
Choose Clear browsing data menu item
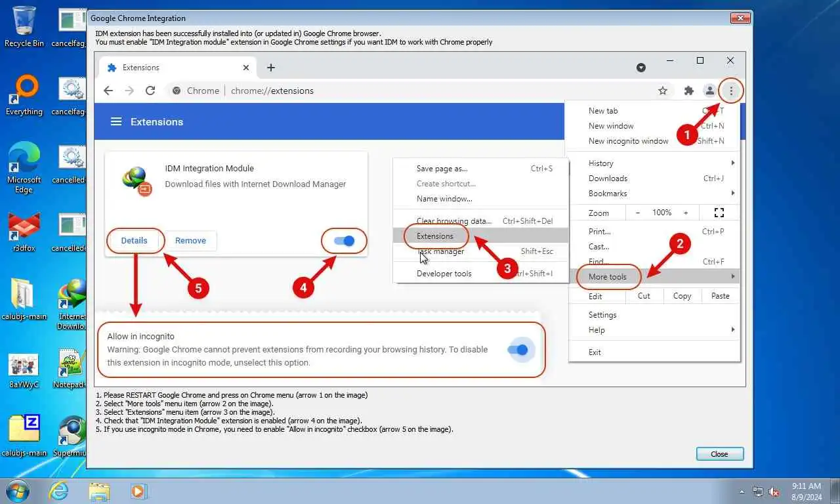454,220
